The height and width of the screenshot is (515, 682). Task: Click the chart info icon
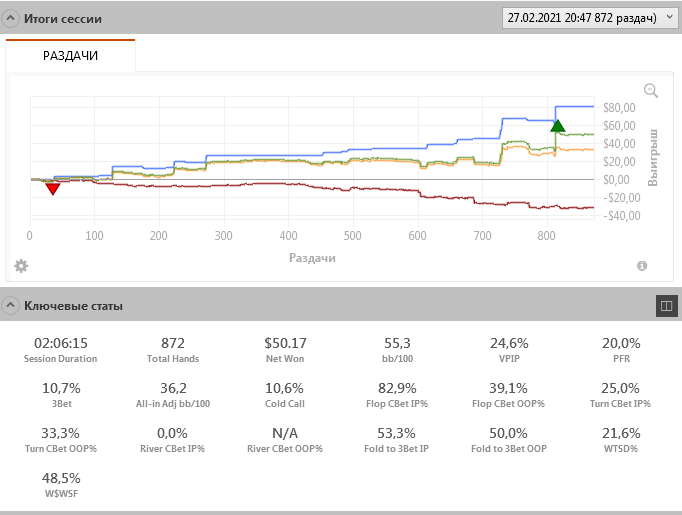[642, 265]
